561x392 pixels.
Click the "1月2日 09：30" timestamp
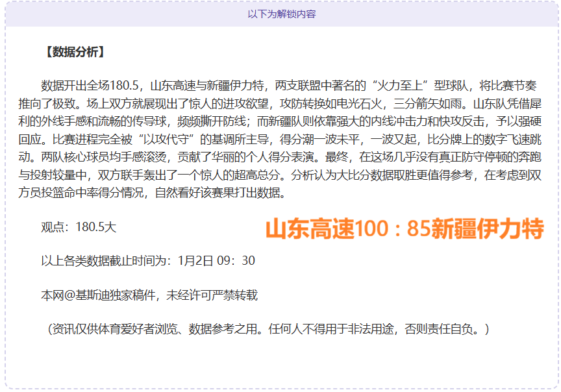tap(216, 261)
